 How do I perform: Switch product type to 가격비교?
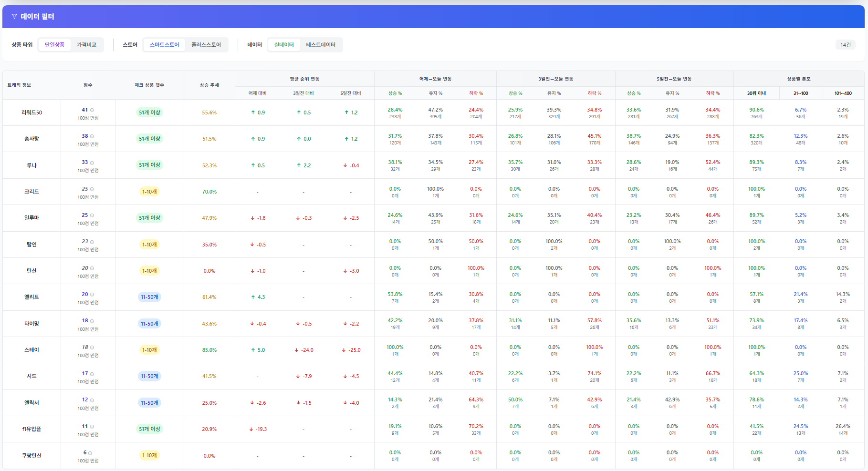click(x=86, y=45)
